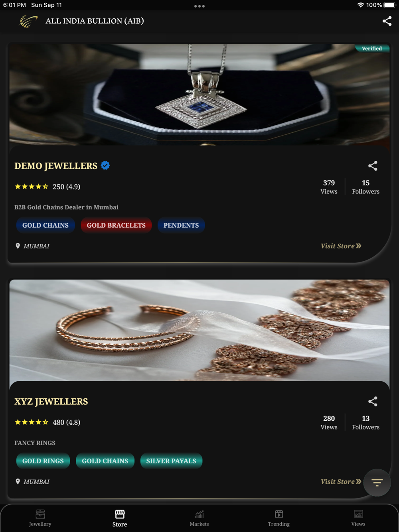Choose the Pendents category chip

[x=181, y=225]
